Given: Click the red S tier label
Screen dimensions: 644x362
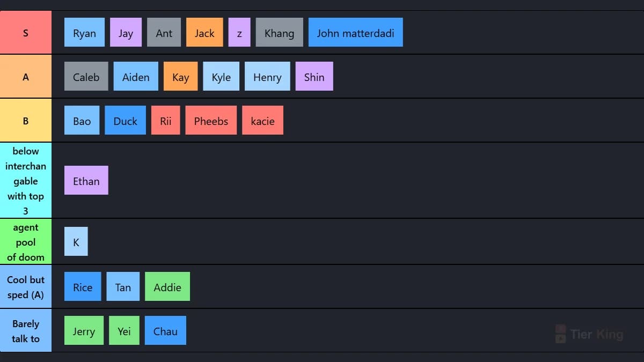Looking at the screenshot, I should click(x=26, y=32).
